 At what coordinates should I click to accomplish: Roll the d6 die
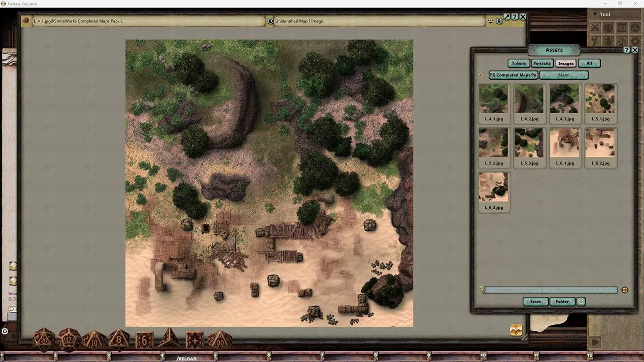coord(144,340)
